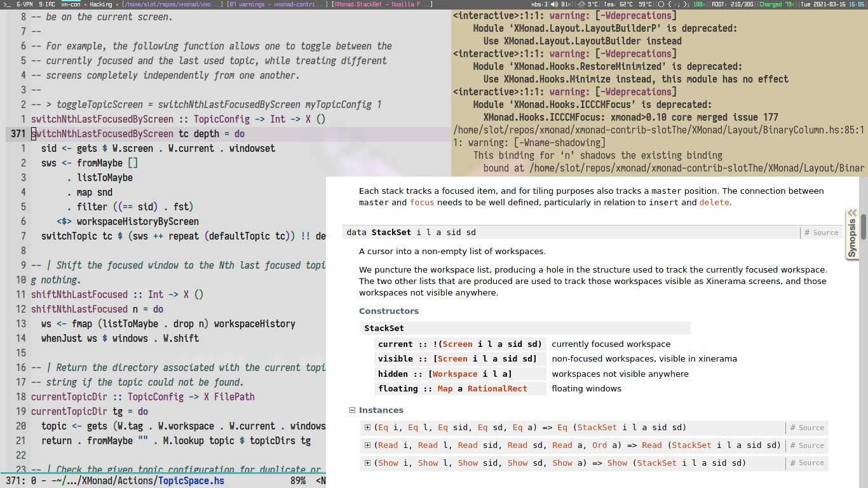Click the mbs:3 indicator in the status bar
The image size is (868, 488).
click(x=541, y=4)
